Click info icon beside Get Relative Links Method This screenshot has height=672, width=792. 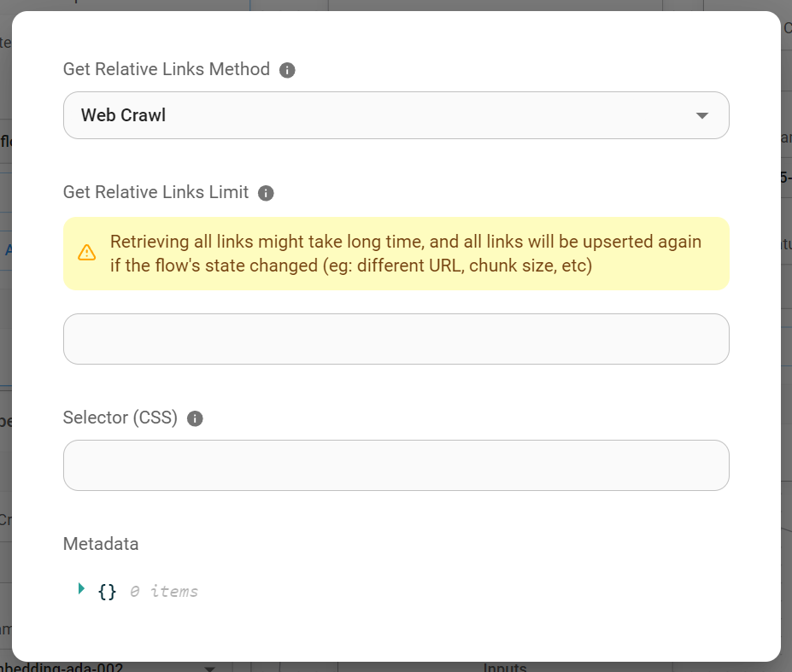[x=287, y=70]
